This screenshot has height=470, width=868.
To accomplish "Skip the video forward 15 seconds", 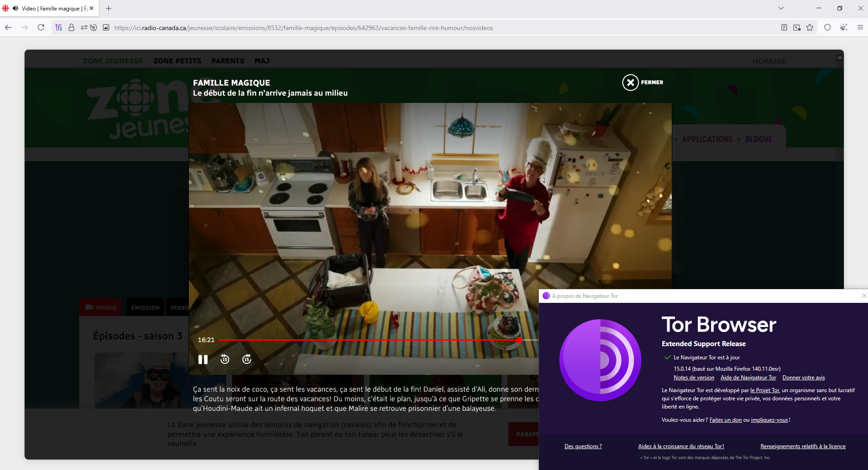I will coord(247,359).
